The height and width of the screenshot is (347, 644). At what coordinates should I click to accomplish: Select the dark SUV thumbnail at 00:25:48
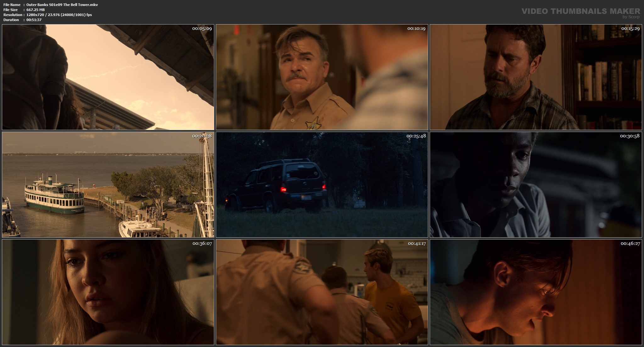click(x=322, y=185)
